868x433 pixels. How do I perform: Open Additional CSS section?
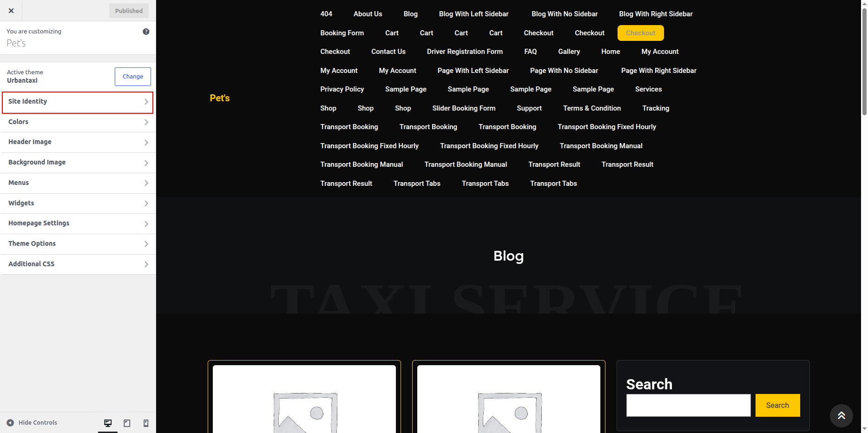pyautogui.click(x=78, y=264)
